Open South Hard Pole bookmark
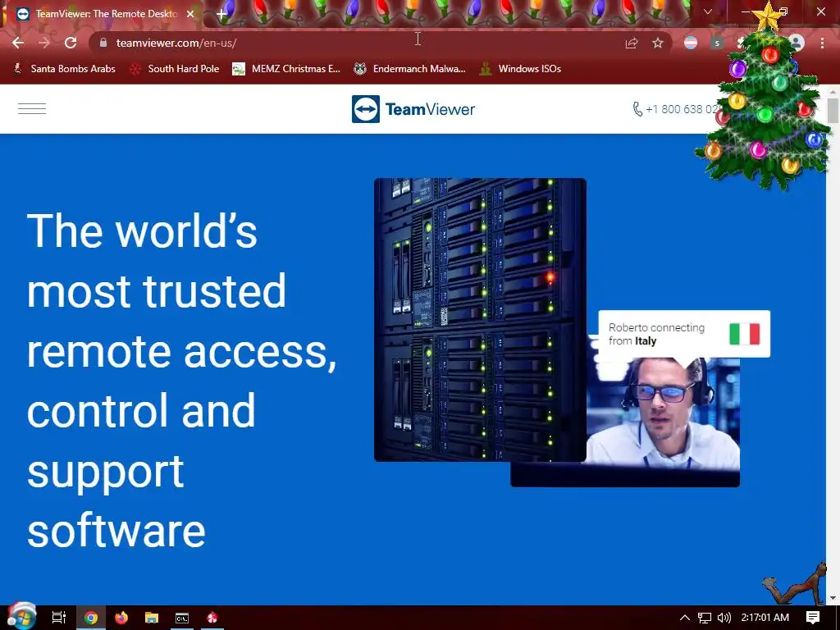Image resolution: width=840 pixels, height=630 pixels. pyautogui.click(x=175, y=69)
